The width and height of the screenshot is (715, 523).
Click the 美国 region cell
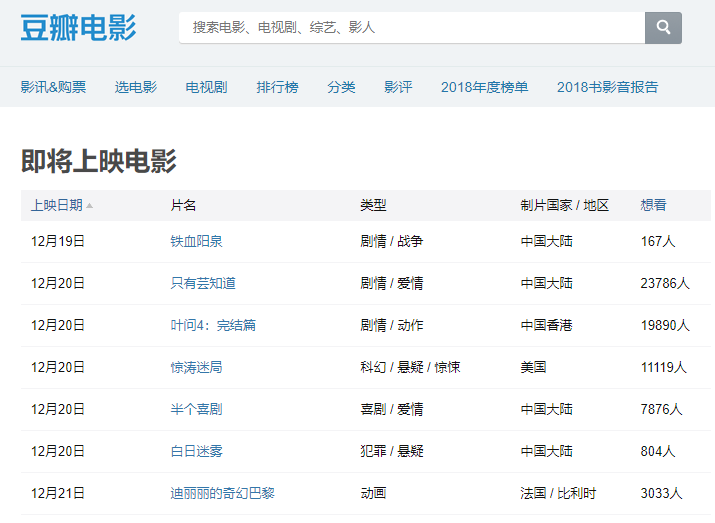coord(533,367)
